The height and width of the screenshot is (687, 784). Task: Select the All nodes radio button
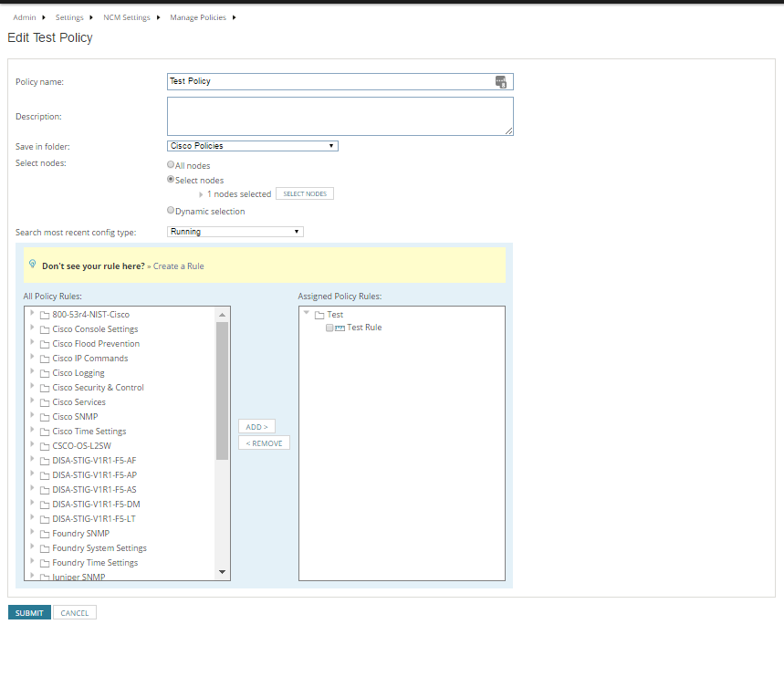171,164
